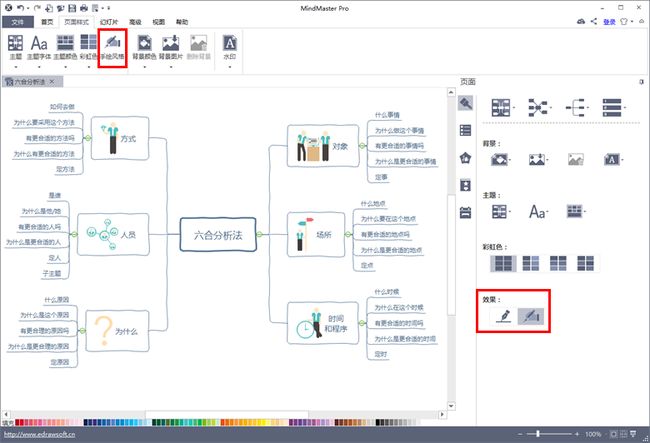The height and width of the screenshot is (443, 650).
Task: Expand dropdown arrow under 水印 ribbon button
Action: pos(230,66)
